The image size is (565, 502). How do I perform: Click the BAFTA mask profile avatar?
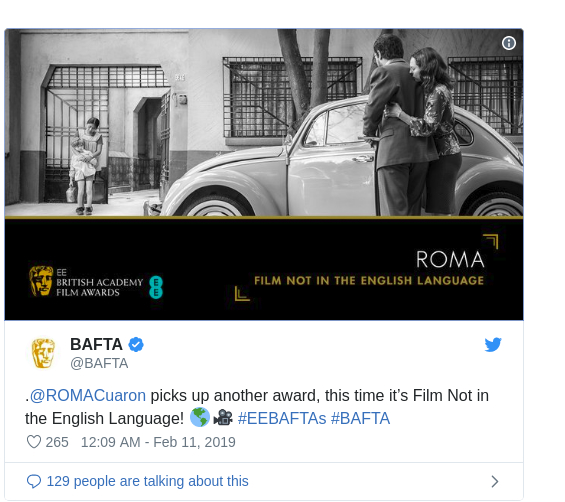pos(43,353)
